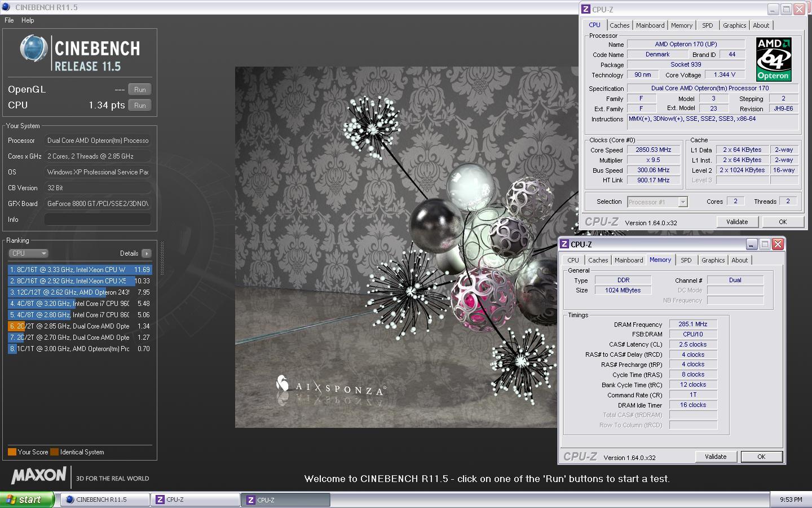Click the system tray clock 9:53 PM
The height and width of the screenshot is (508, 812).
point(791,500)
